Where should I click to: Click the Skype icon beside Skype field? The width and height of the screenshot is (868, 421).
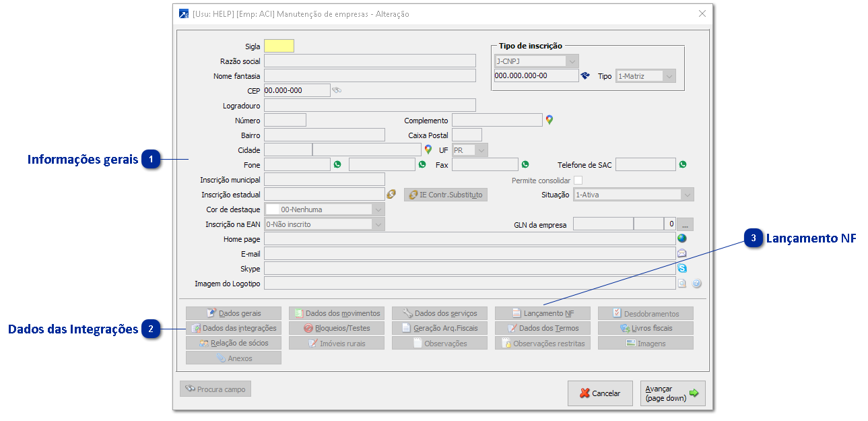681,268
